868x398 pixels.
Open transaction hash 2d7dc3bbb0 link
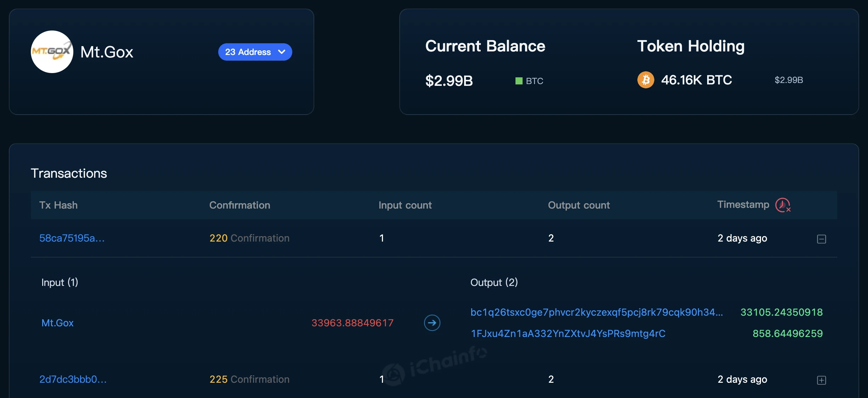73,379
